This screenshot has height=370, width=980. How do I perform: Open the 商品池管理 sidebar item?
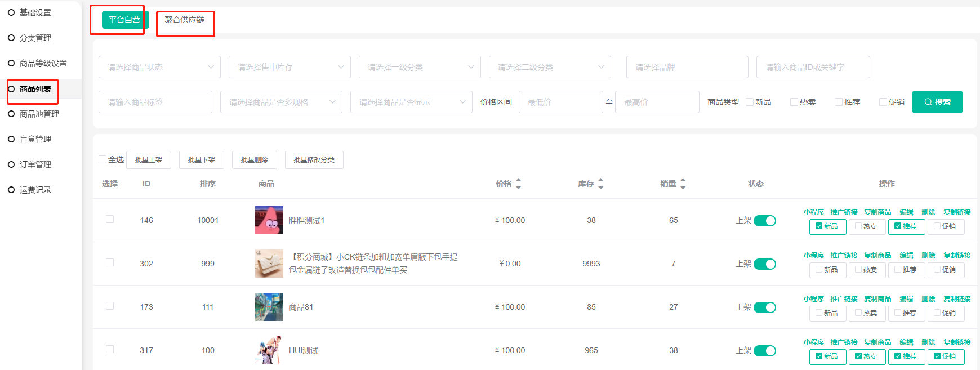point(39,114)
